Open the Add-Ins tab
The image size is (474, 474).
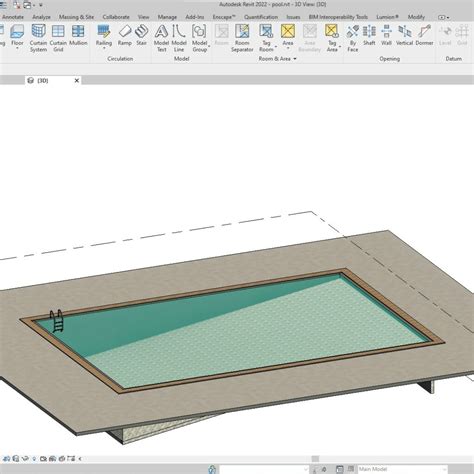tap(195, 17)
